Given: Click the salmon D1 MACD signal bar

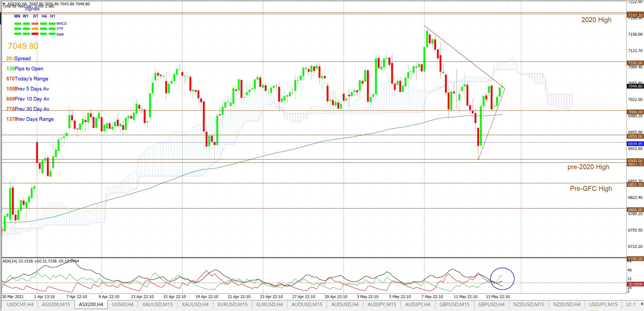Looking at the screenshot, I should point(35,23).
